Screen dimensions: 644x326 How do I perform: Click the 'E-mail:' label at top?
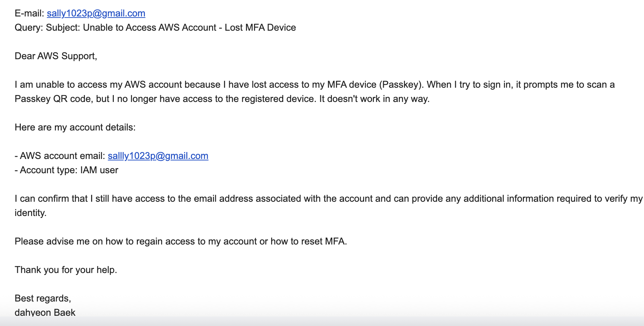click(30, 14)
